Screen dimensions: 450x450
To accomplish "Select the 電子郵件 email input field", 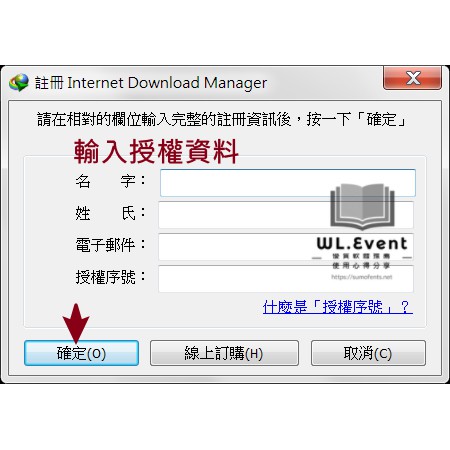I will point(286,247).
